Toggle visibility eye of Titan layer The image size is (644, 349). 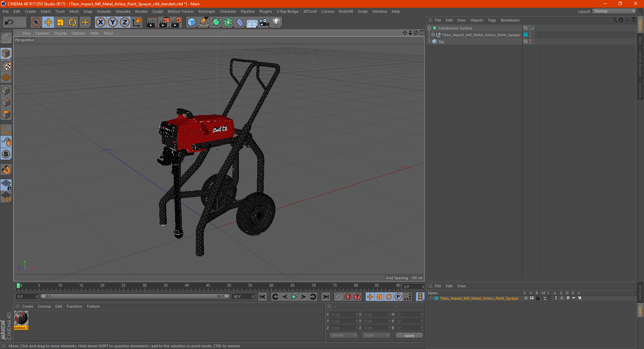pos(532,298)
